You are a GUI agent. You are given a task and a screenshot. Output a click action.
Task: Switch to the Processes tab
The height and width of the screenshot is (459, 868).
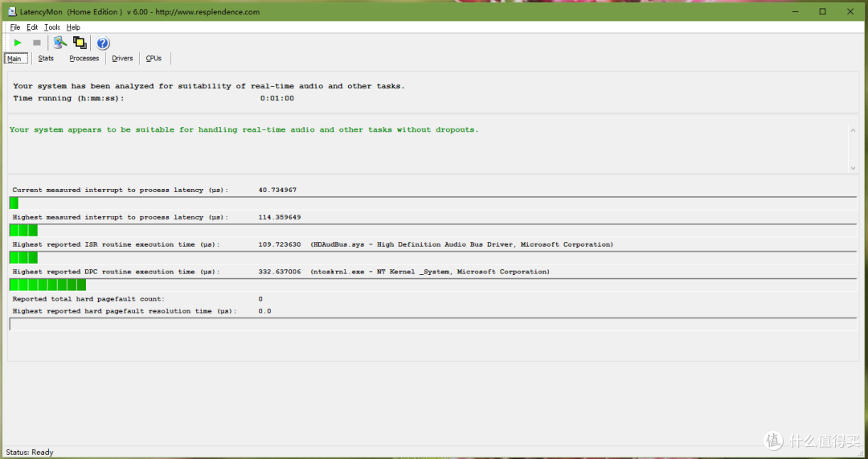pos(84,58)
